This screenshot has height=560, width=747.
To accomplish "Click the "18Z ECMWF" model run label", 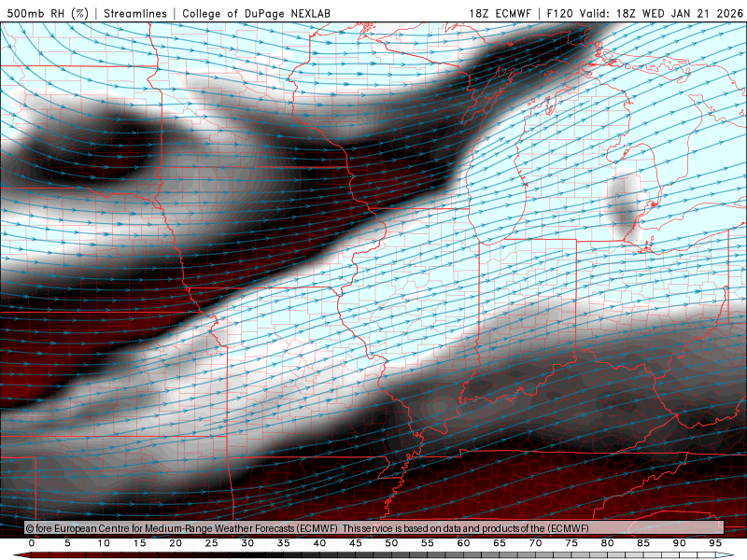I will (x=500, y=13).
